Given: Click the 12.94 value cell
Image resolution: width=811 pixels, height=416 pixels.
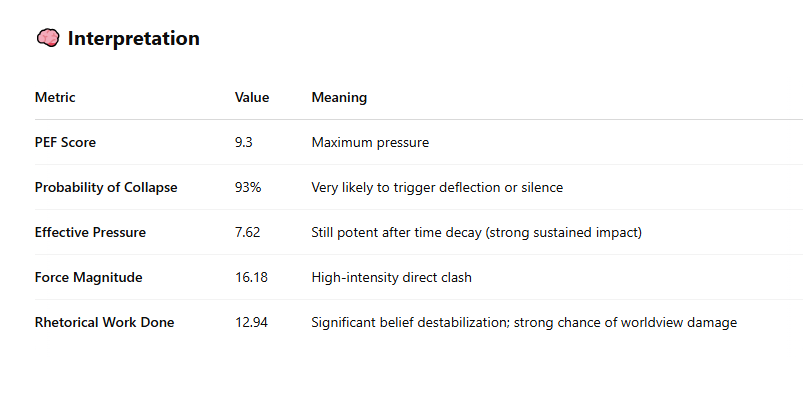Looking at the screenshot, I should pos(251,322).
